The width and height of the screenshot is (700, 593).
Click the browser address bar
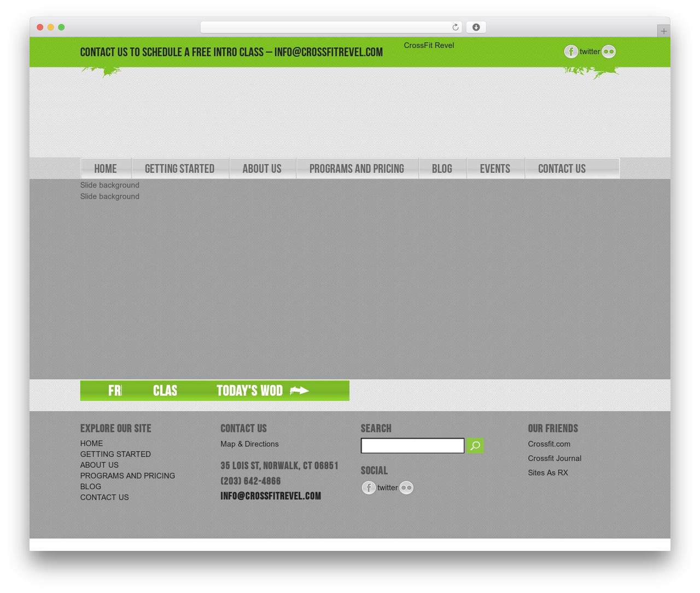(x=331, y=27)
